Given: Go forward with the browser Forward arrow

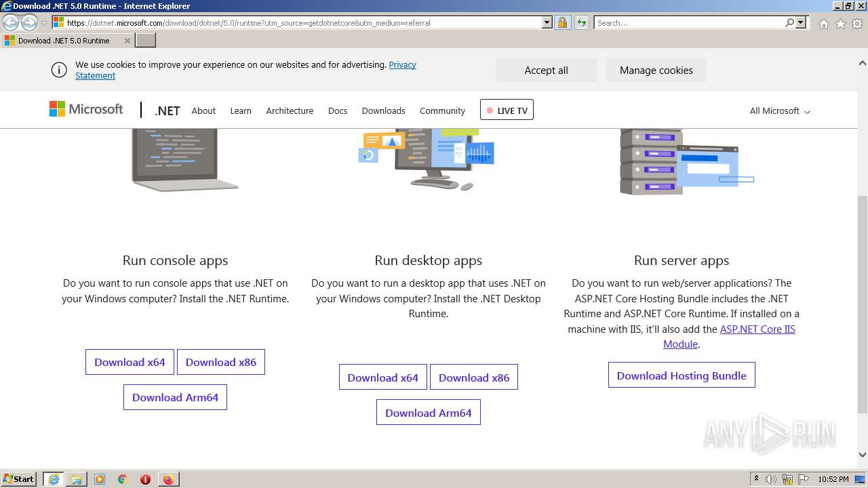Looking at the screenshot, I should [29, 22].
